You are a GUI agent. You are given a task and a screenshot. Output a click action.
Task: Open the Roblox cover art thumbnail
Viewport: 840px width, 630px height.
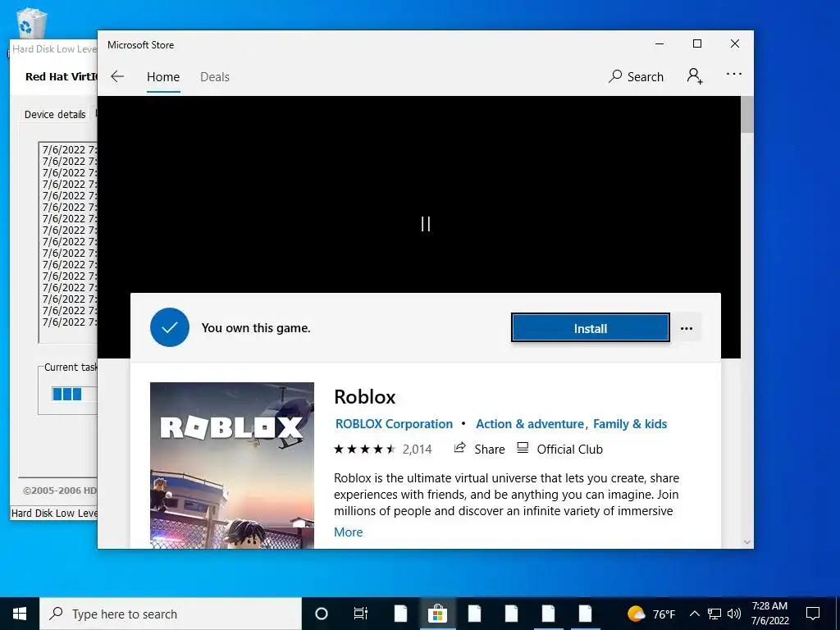pyautogui.click(x=232, y=465)
